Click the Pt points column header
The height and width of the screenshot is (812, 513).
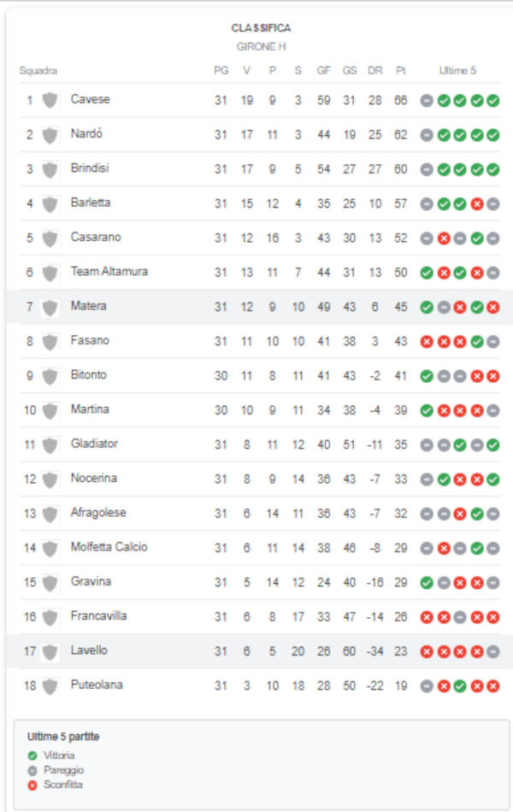point(400,70)
